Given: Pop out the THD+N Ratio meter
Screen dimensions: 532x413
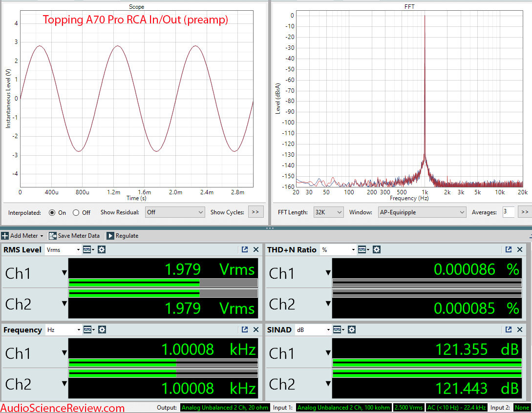Looking at the screenshot, I should coord(508,249).
